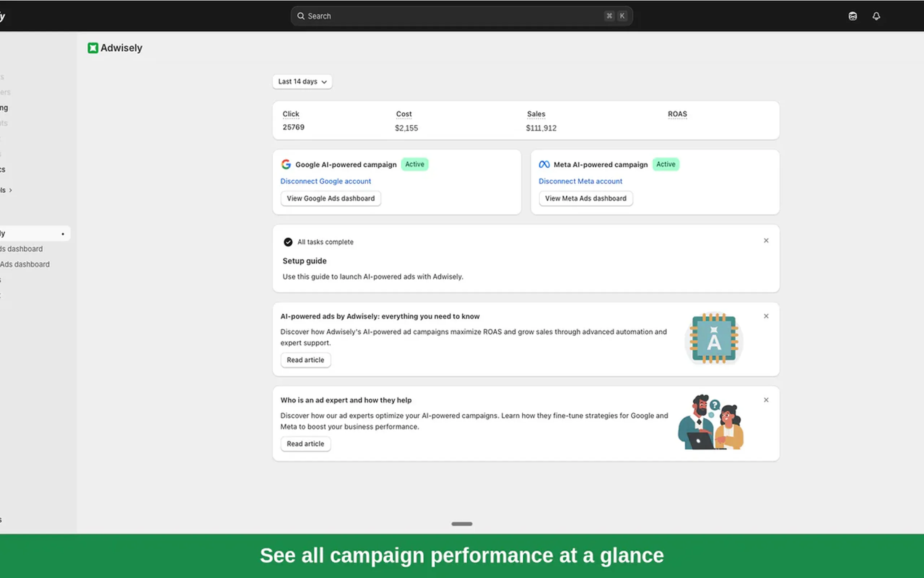Dismiss the Setup guide card

pos(766,241)
